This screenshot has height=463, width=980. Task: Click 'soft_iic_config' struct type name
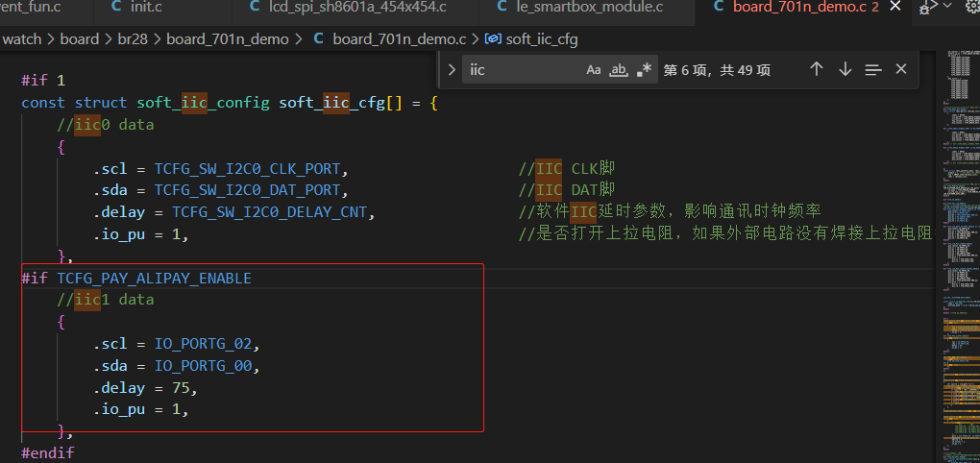[203, 103]
